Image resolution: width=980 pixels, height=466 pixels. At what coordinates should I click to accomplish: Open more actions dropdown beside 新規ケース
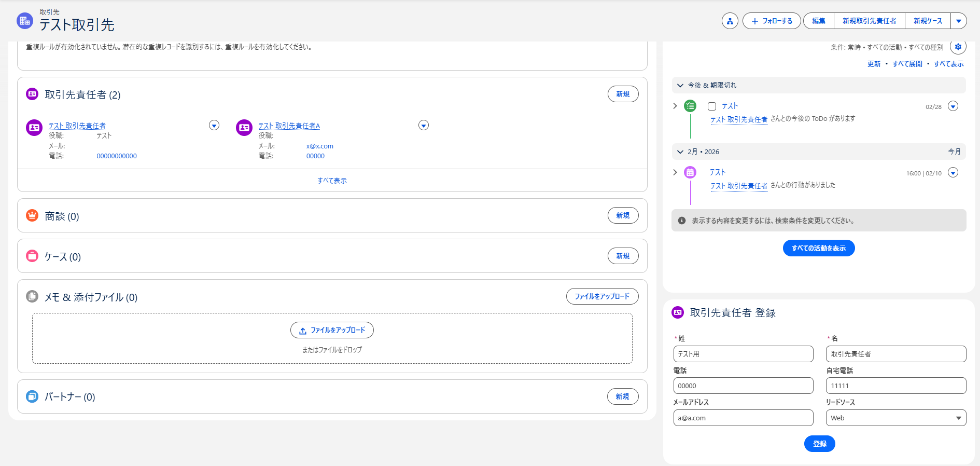pos(958,21)
